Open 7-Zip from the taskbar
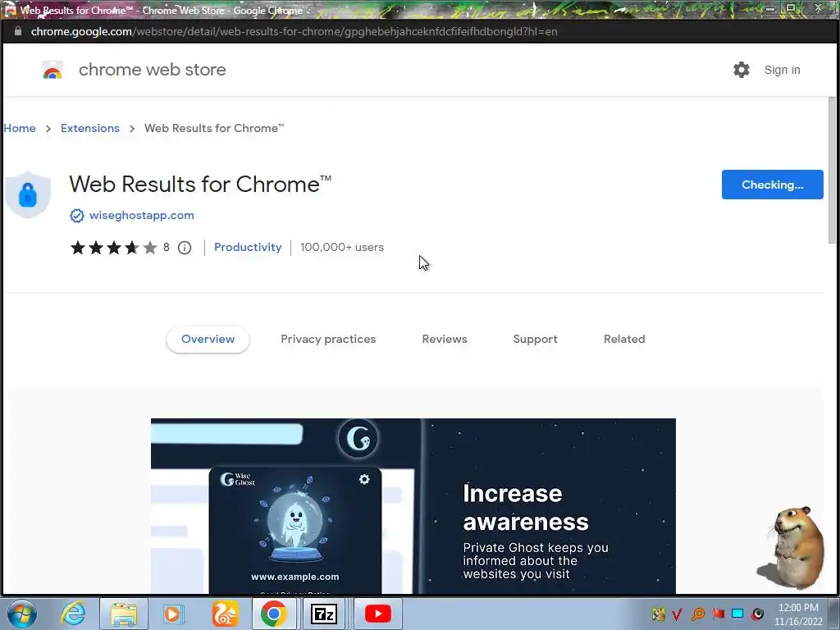 click(324, 614)
